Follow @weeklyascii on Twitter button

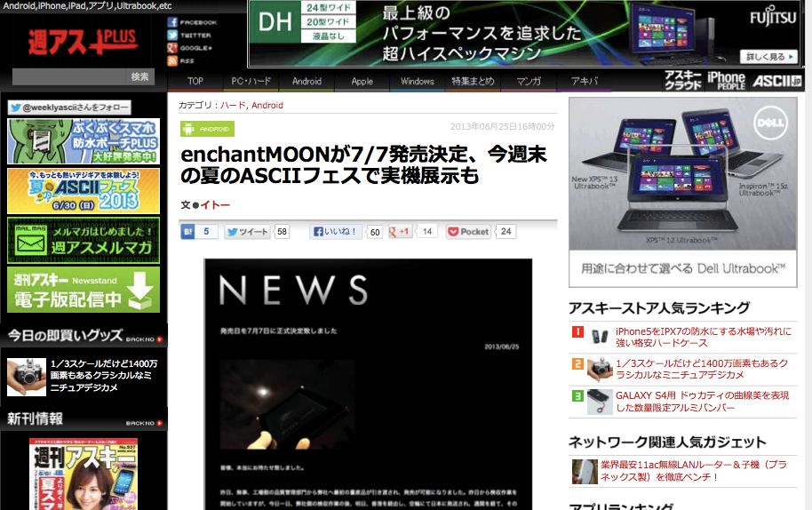(69, 108)
